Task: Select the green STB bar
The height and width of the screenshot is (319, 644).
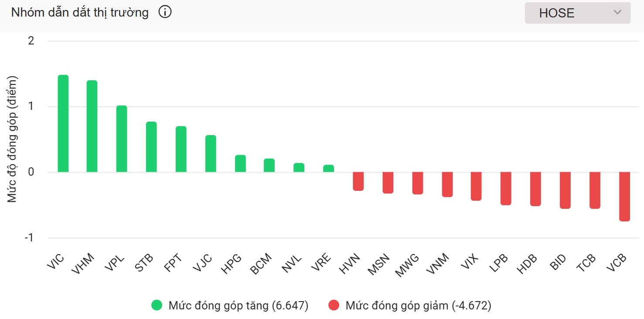Action: coord(151,147)
